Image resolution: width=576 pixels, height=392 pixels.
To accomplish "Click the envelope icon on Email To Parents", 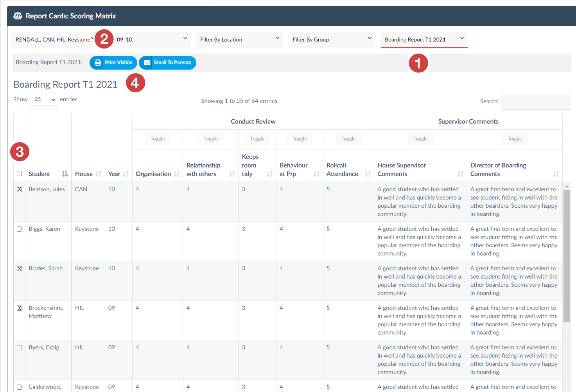I will (x=147, y=63).
